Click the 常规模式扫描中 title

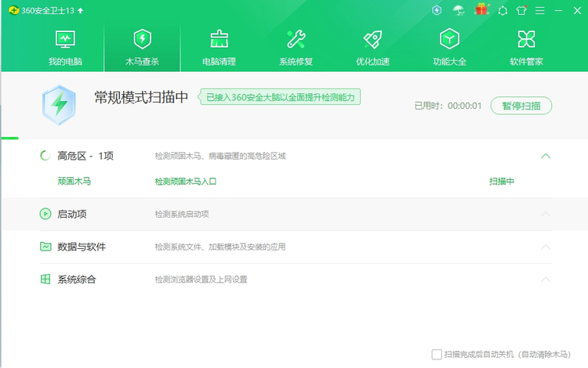[141, 97]
